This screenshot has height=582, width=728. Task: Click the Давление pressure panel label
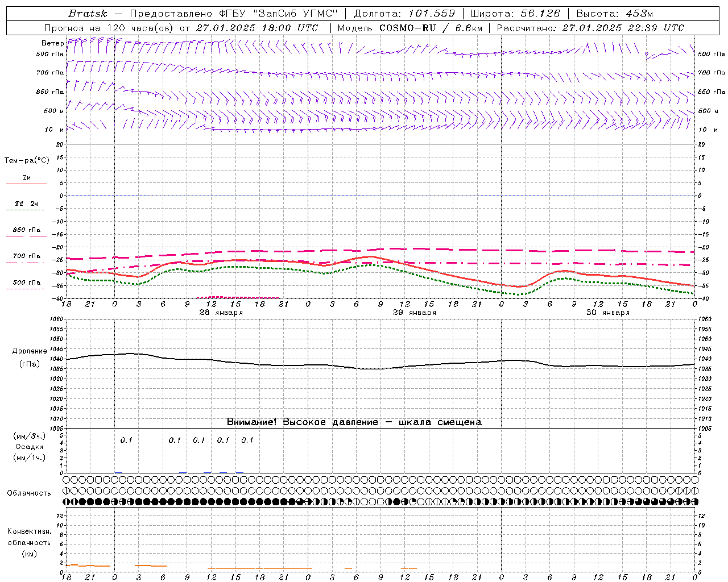[29, 351]
